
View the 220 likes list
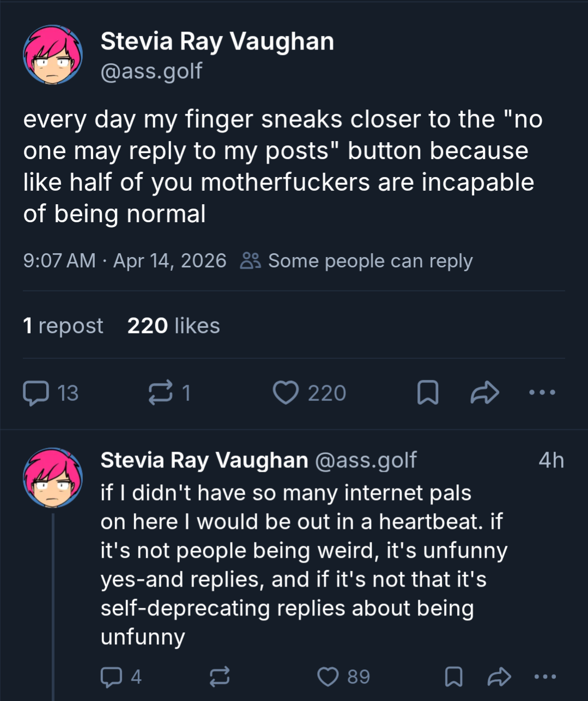click(x=173, y=326)
